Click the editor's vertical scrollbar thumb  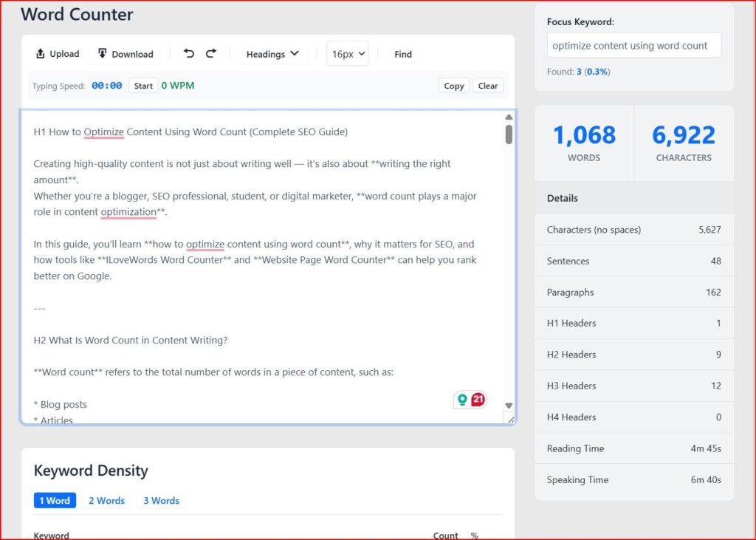pyautogui.click(x=509, y=134)
